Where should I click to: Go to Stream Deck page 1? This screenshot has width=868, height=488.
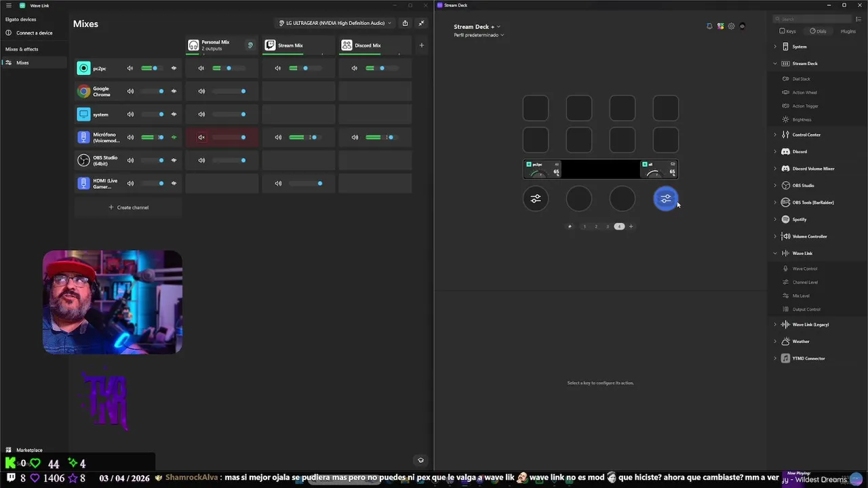tap(584, 226)
